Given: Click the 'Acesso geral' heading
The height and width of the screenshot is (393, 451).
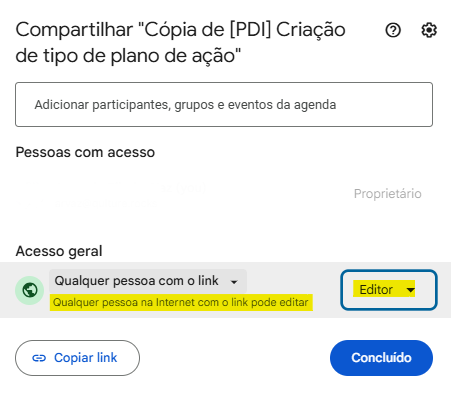Looking at the screenshot, I should pyautogui.click(x=59, y=251).
